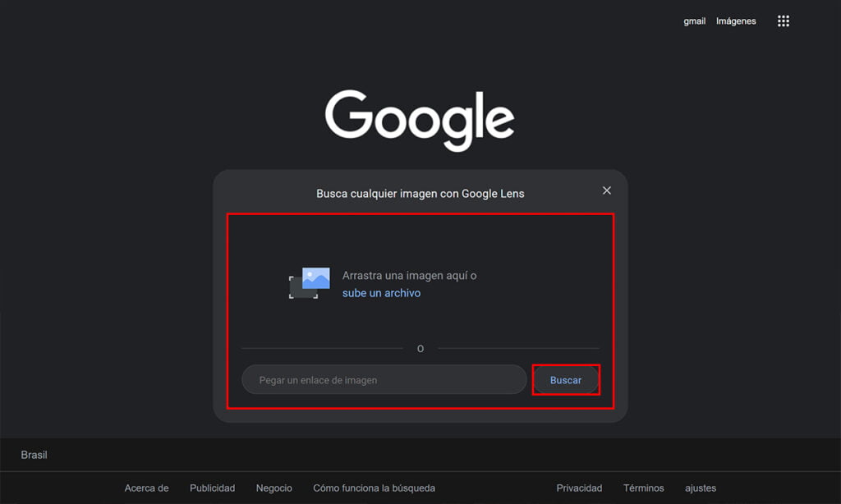This screenshot has width=841, height=504.
Task: Open the 'Acerca de' footer link
Action: click(x=146, y=488)
